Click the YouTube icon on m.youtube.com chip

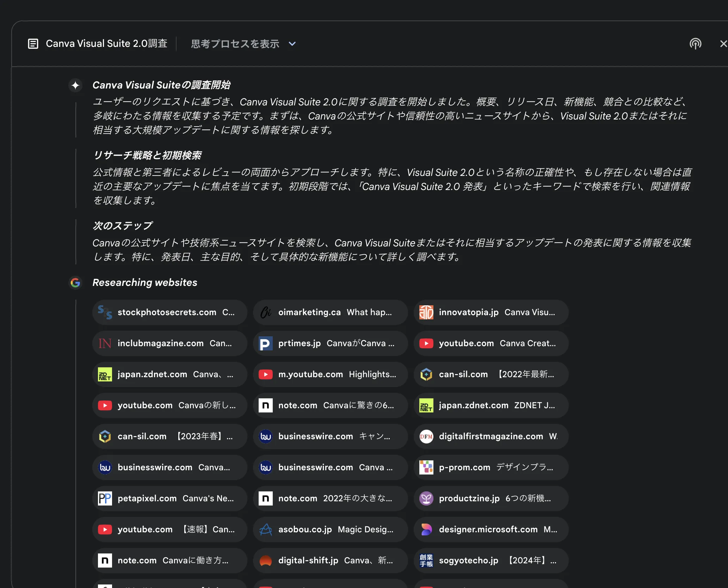[x=266, y=374]
